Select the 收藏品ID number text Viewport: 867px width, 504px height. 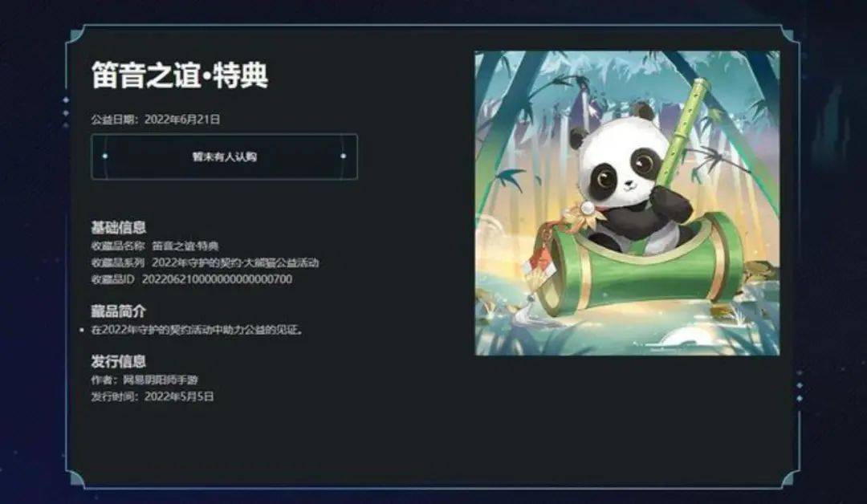[x=217, y=279]
